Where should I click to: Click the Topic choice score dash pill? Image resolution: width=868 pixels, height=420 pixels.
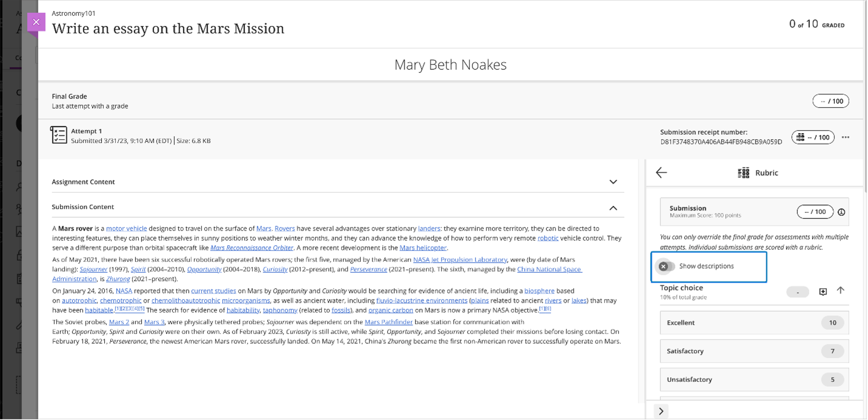pos(798,292)
